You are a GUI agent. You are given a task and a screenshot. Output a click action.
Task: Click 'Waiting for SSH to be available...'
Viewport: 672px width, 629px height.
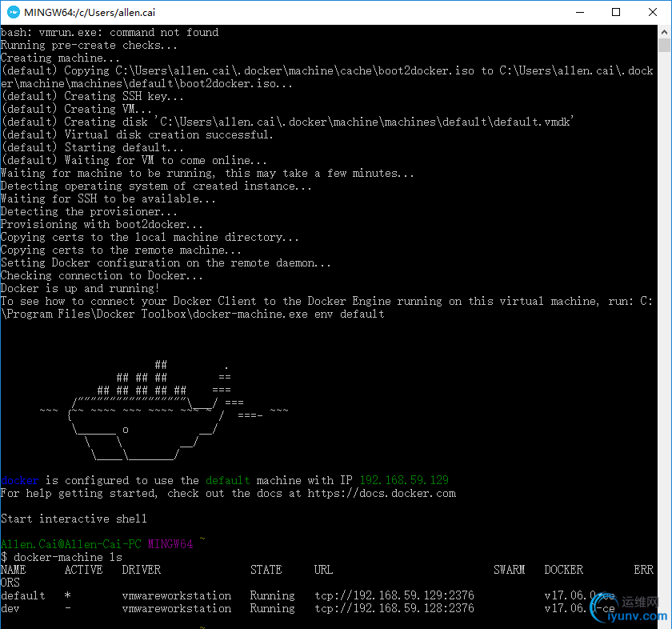point(109,199)
